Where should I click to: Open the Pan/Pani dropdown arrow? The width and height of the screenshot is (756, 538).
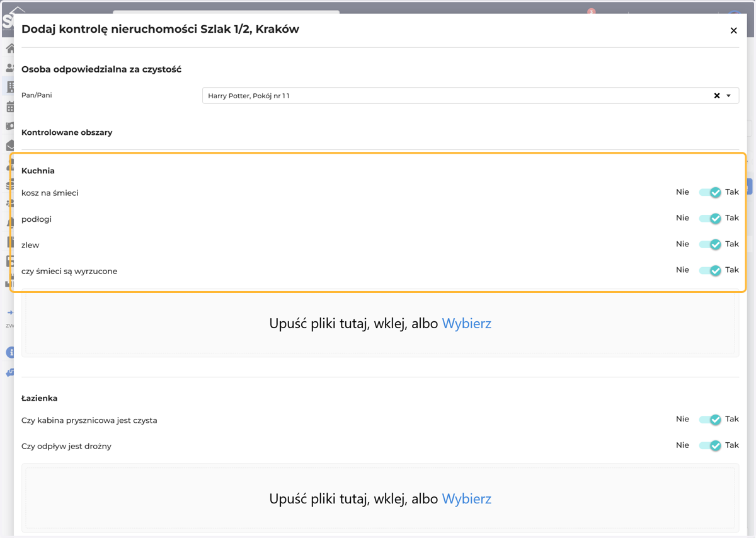tap(729, 96)
